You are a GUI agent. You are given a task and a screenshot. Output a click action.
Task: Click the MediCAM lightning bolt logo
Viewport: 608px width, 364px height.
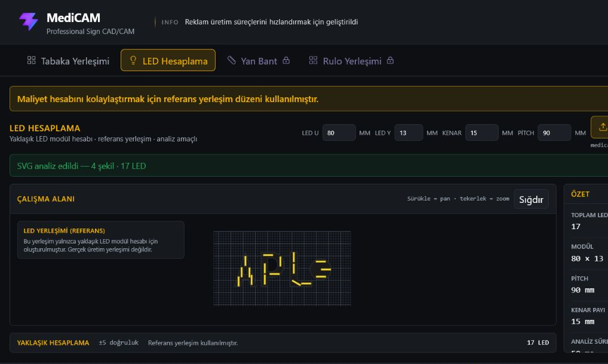coord(29,21)
